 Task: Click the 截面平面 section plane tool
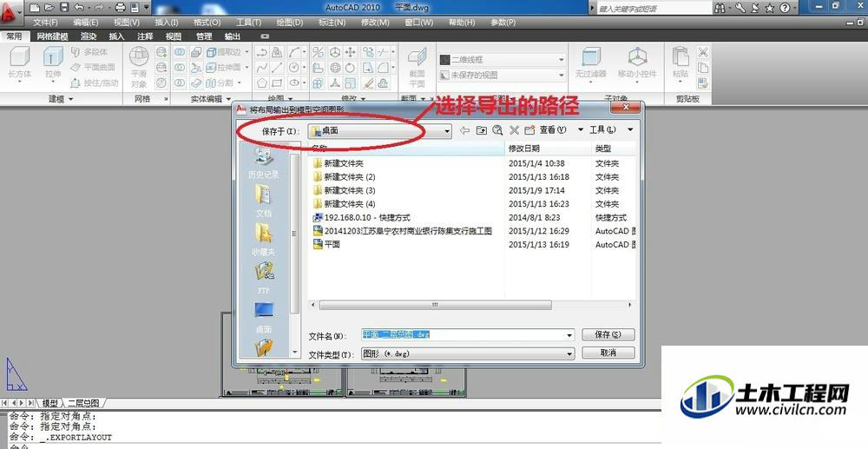click(x=417, y=68)
